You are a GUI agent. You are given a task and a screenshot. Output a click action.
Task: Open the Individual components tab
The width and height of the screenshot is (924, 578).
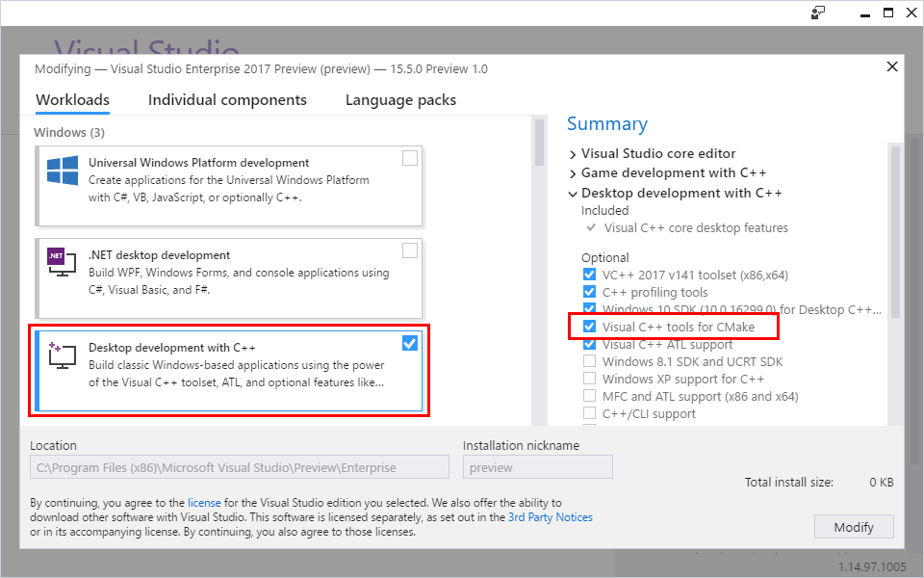click(x=227, y=99)
